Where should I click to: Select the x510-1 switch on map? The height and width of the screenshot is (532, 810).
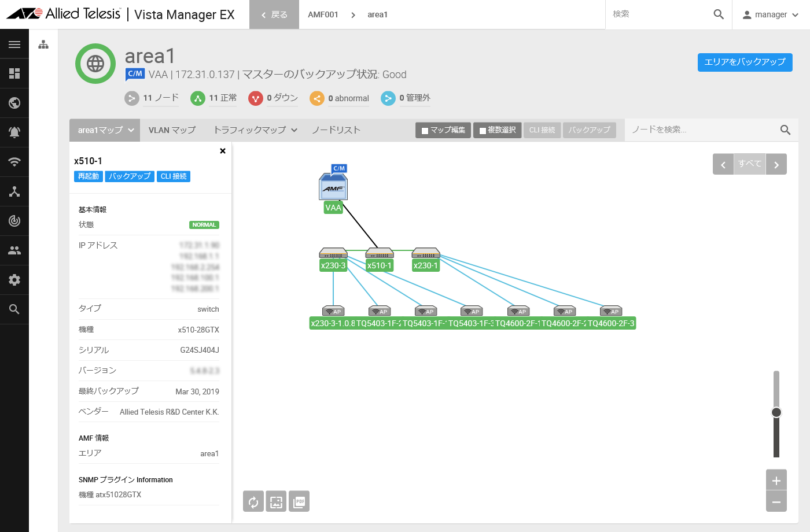pos(380,253)
